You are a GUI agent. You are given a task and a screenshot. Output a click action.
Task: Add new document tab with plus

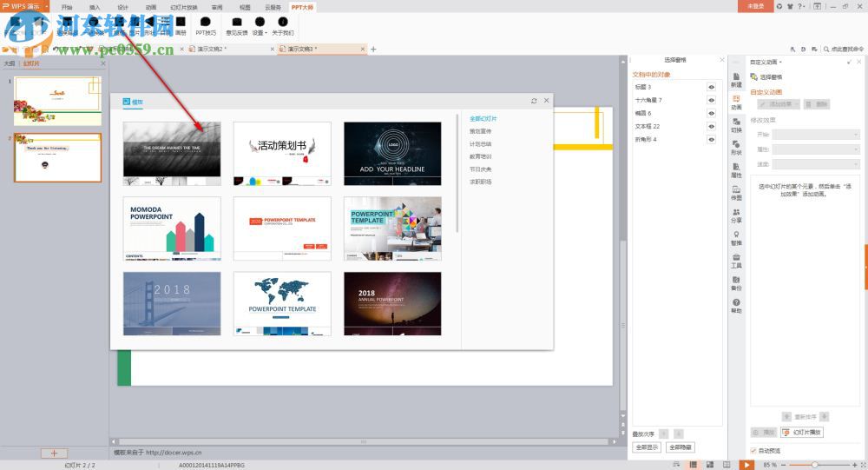click(x=373, y=50)
